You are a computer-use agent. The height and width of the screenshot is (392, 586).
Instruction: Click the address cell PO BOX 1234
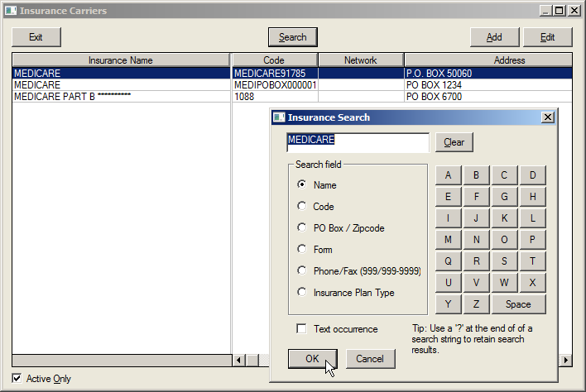coord(488,84)
